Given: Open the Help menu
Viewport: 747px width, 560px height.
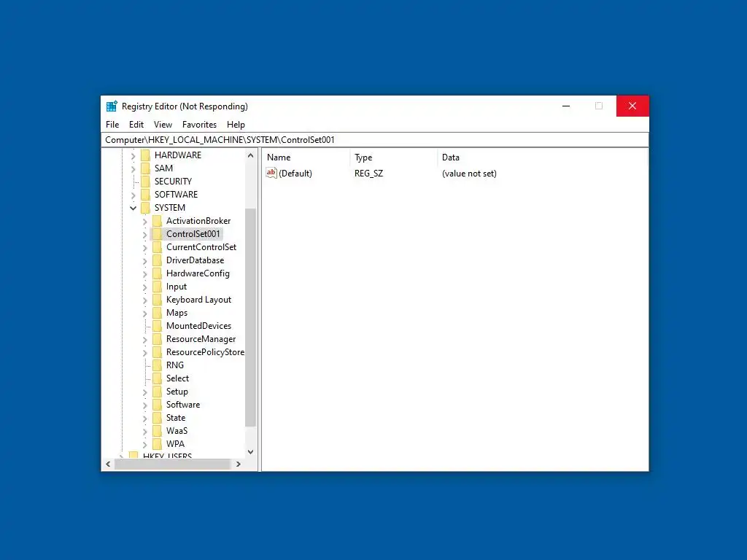Looking at the screenshot, I should pyautogui.click(x=236, y=124).
